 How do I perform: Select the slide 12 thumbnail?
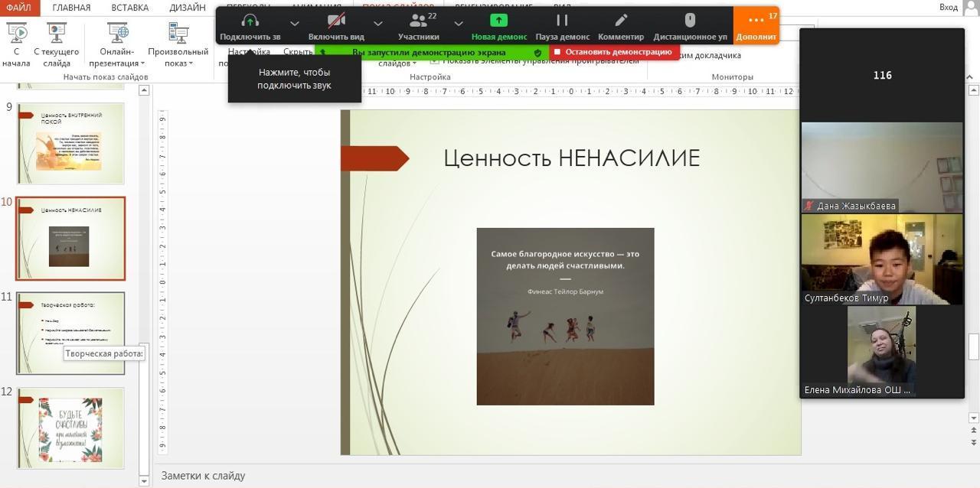tap(70, 428)
